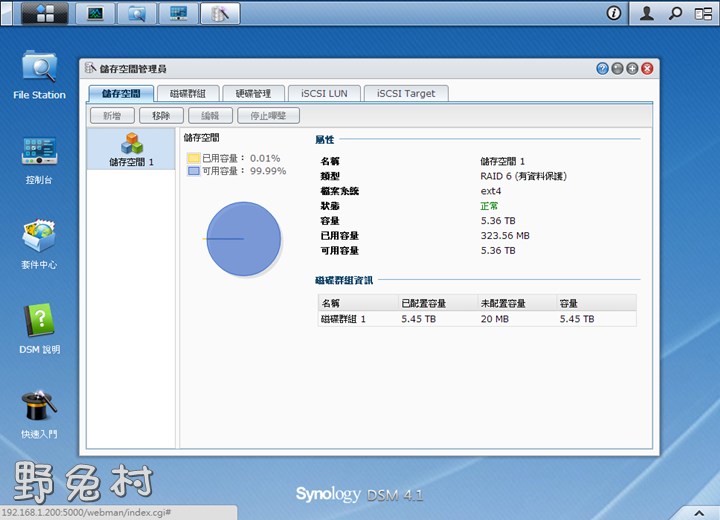The image size is (720, 520).
Task: Open the pilot view widget icon
Action: click(703, 14)
